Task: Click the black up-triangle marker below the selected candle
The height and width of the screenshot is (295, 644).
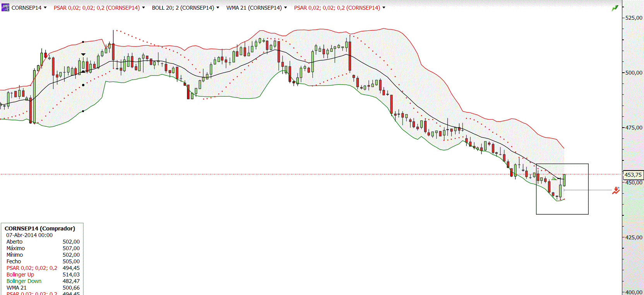Action: [83, 72]
